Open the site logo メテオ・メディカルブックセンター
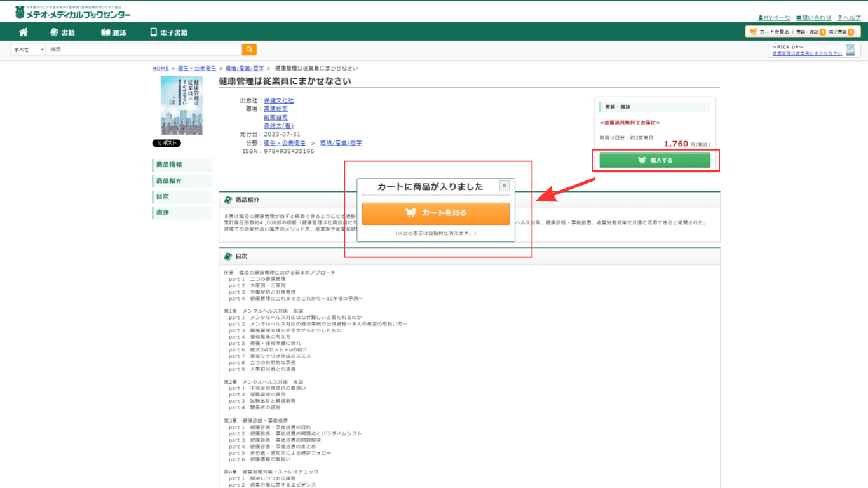The width and height of the screenshot is (868, 488). [x=73, y=13]
